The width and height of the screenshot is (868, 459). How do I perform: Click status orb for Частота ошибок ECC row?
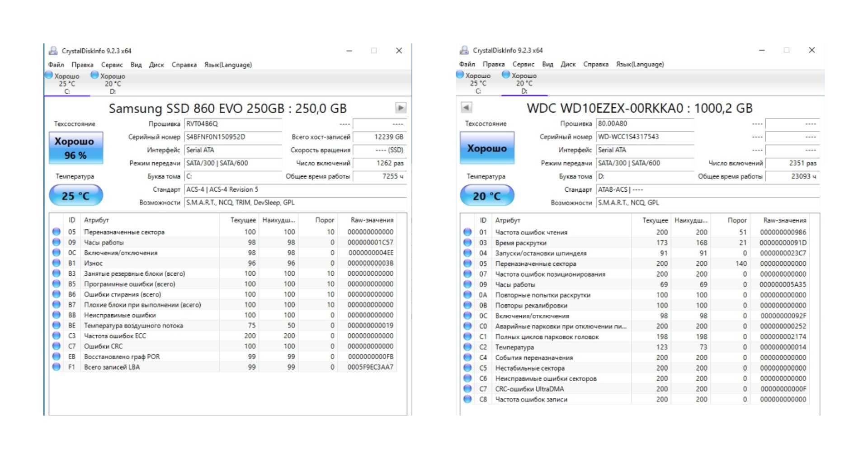point(56,336)
